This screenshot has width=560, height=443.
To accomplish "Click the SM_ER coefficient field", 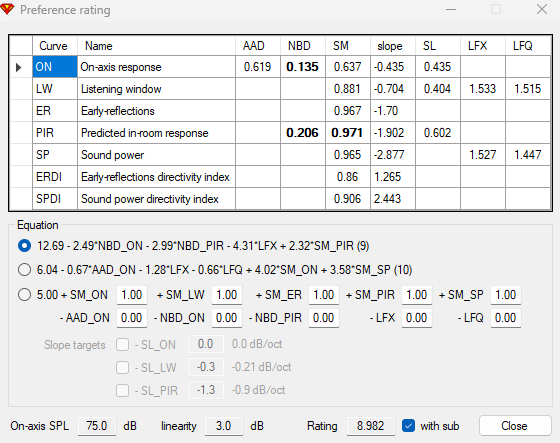I will [324, 295].
